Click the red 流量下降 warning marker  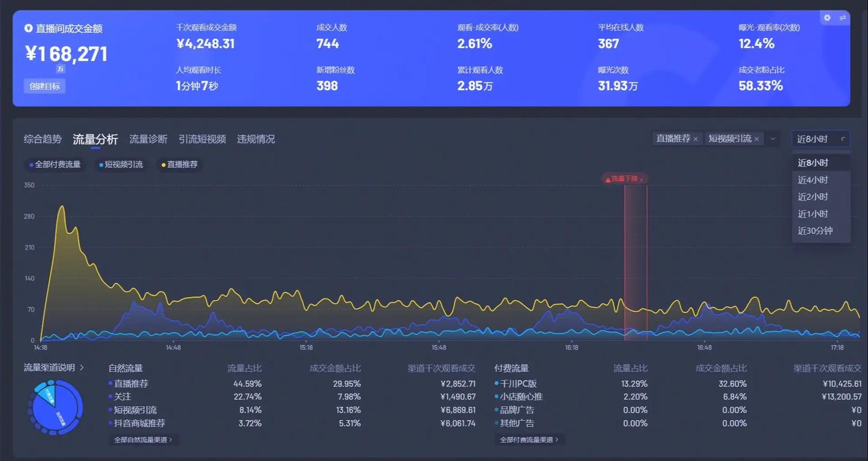click(x=625, y=179)
